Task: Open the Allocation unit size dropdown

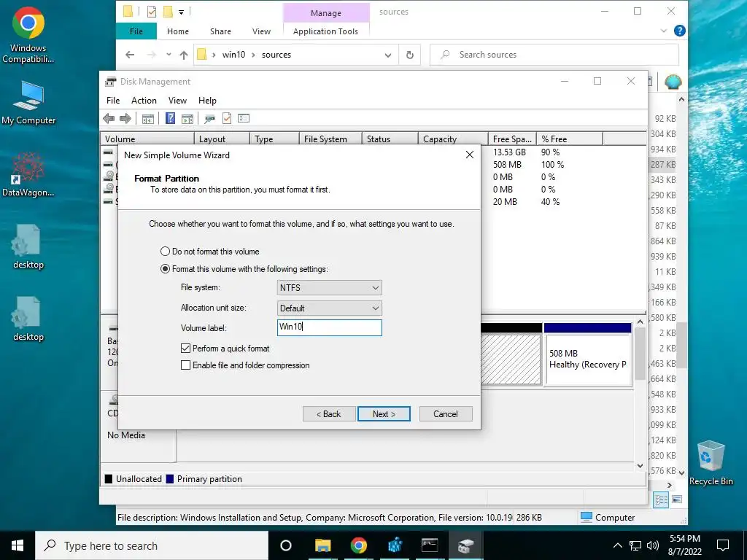Action: (x=329, y=308)
